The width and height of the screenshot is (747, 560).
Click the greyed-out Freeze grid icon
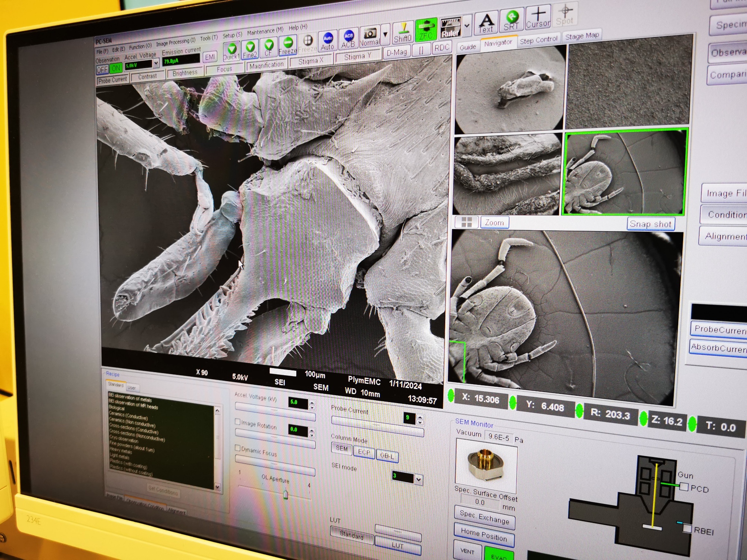(x=307, y=43)
